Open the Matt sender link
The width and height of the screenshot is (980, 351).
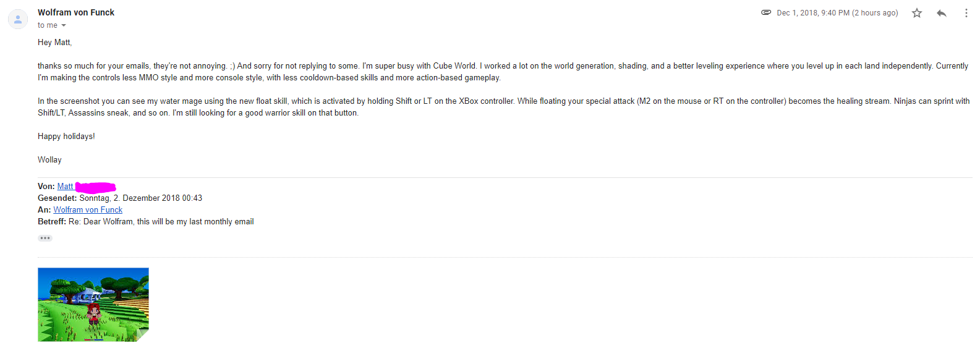[65, 187]
